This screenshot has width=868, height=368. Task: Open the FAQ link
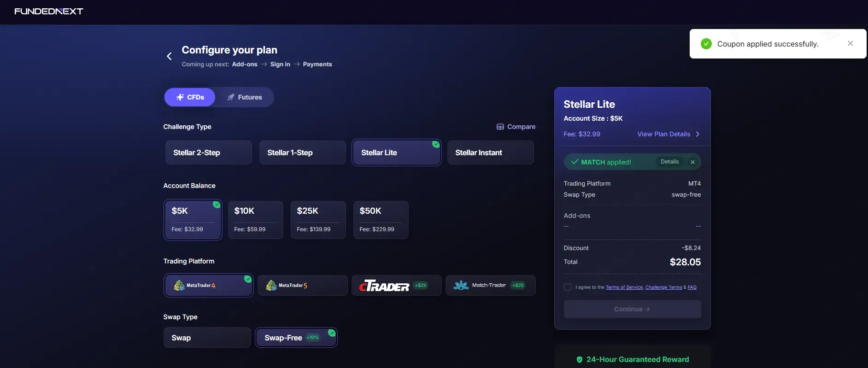[692, 287]
